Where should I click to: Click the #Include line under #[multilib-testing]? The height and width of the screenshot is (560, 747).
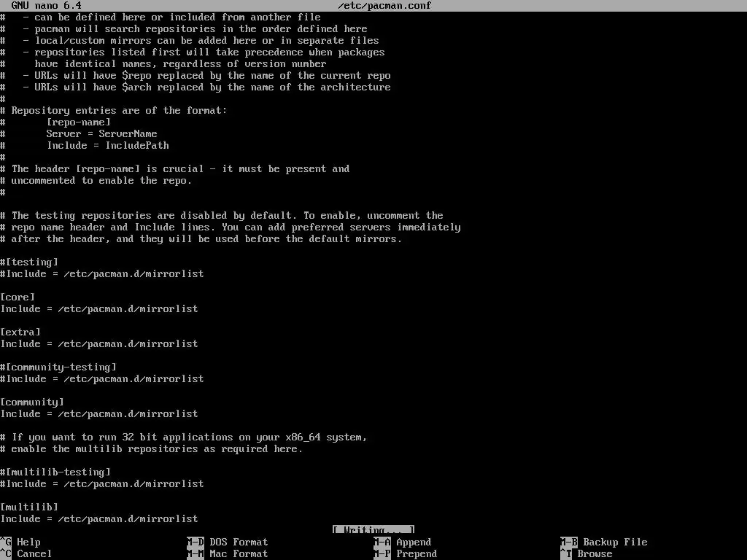pos(102,484)
